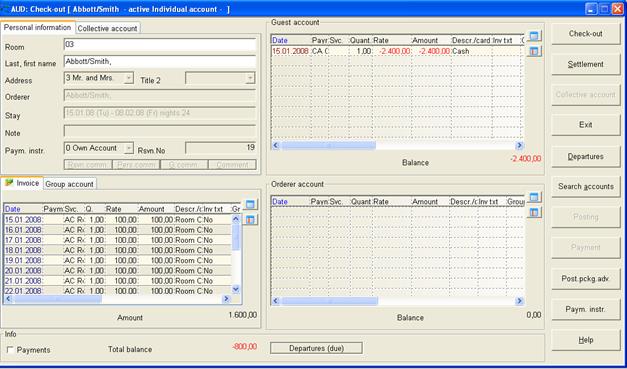
Task: Click the Settlement button
Action: pos(586,64)
